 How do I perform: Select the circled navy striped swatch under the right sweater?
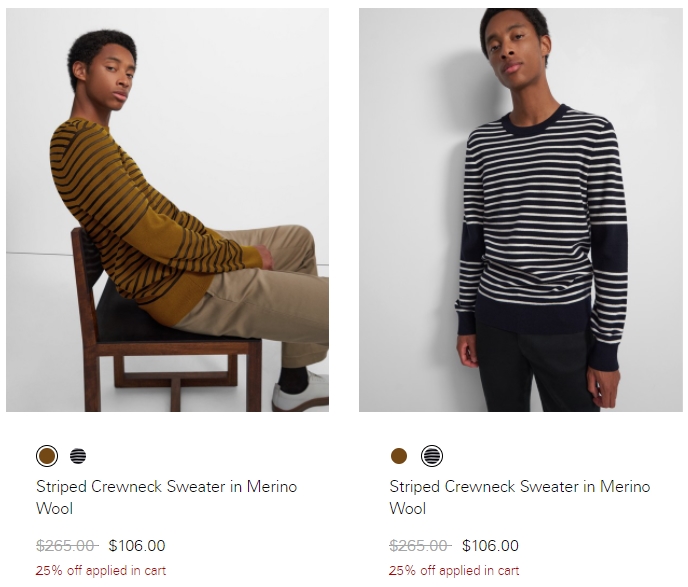click(x=432, y=456)
